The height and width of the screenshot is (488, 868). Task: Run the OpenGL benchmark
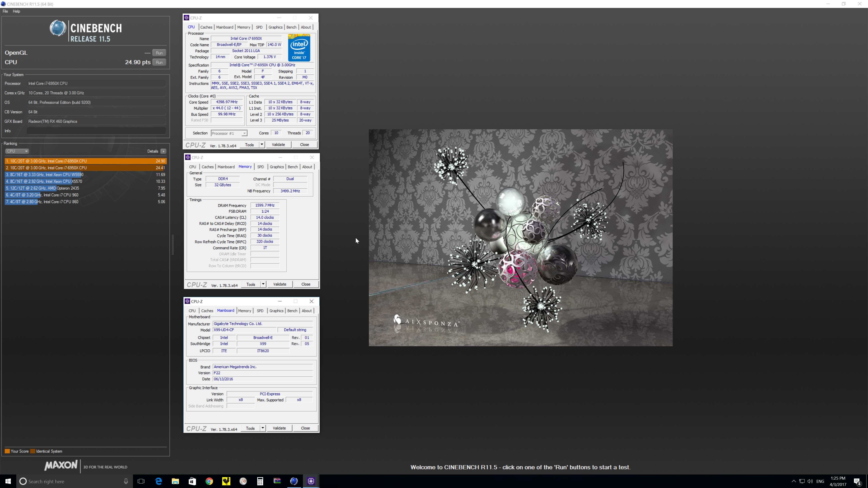click(159, 53)
